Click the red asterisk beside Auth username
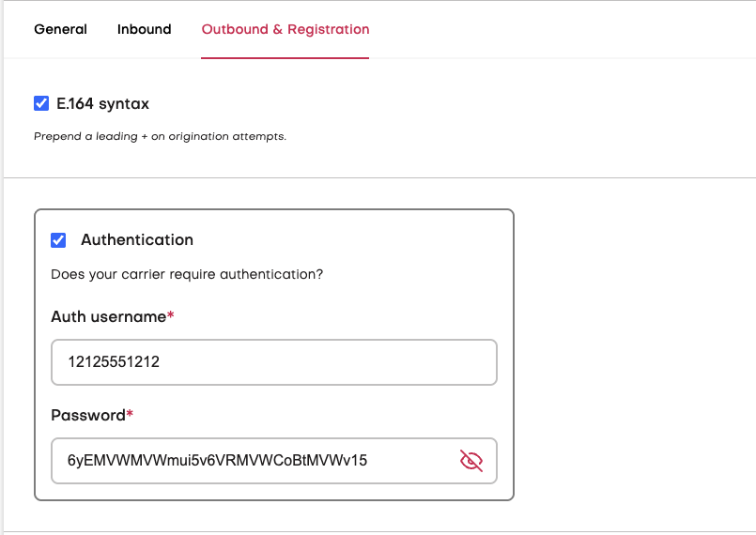Viewport: 756px width, 535px height. pos(171,315)
